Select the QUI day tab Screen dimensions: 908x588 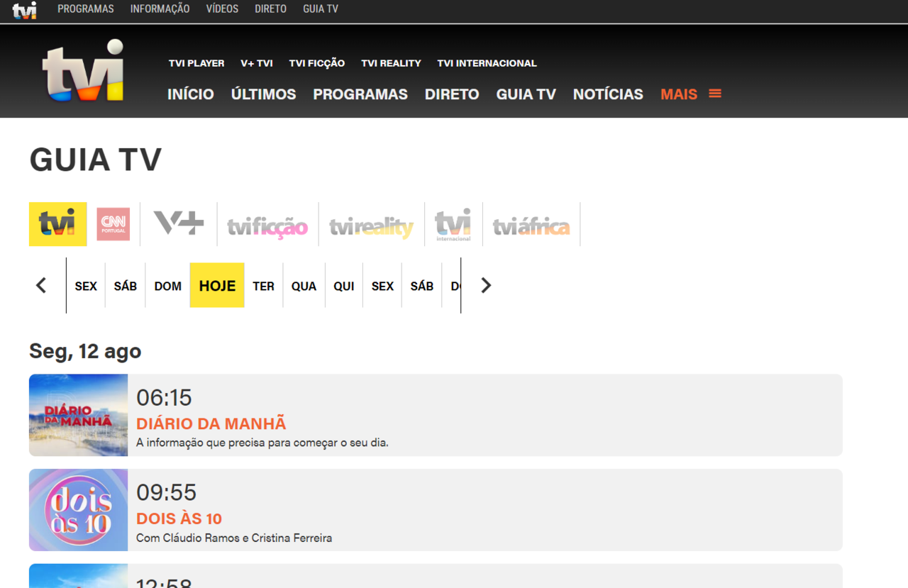(x=344, y=286)
